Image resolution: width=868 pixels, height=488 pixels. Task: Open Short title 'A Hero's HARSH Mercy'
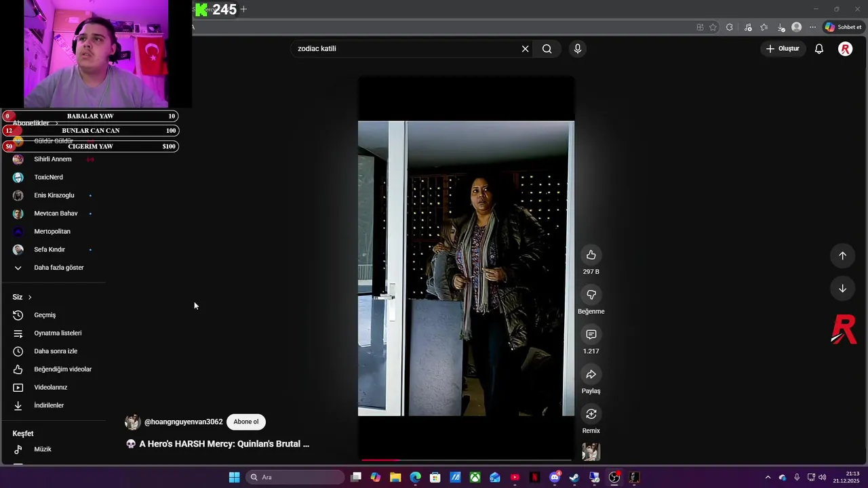pyautogui.click(x=224, y=444)
